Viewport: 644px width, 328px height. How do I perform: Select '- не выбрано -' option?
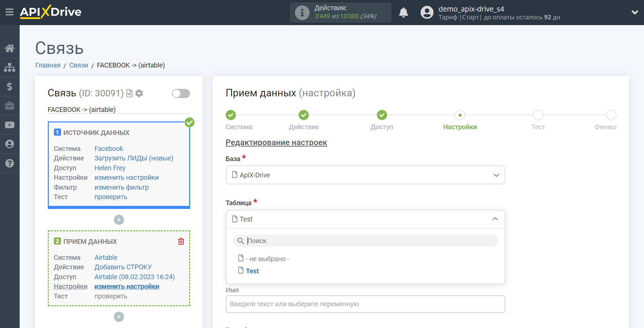coord(267,259)
